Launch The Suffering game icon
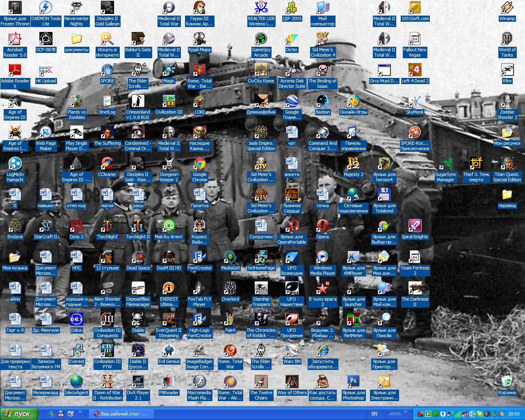 point(107,136)
